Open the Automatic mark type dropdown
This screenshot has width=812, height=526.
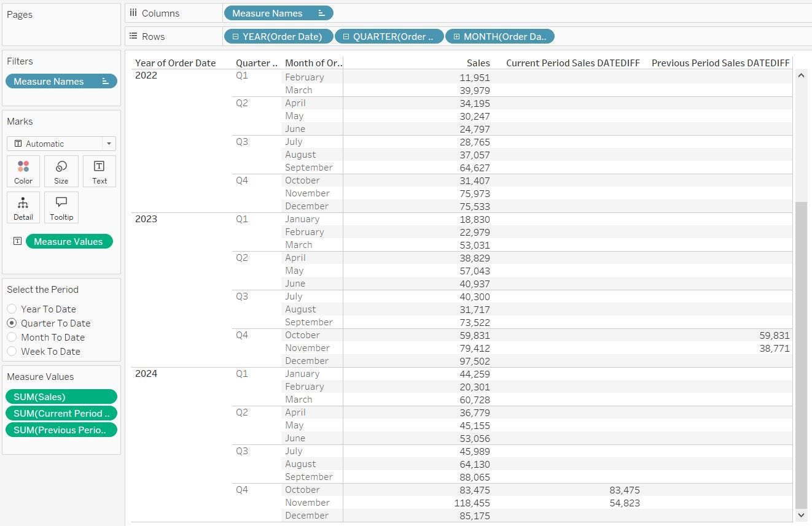coord(108,143)
